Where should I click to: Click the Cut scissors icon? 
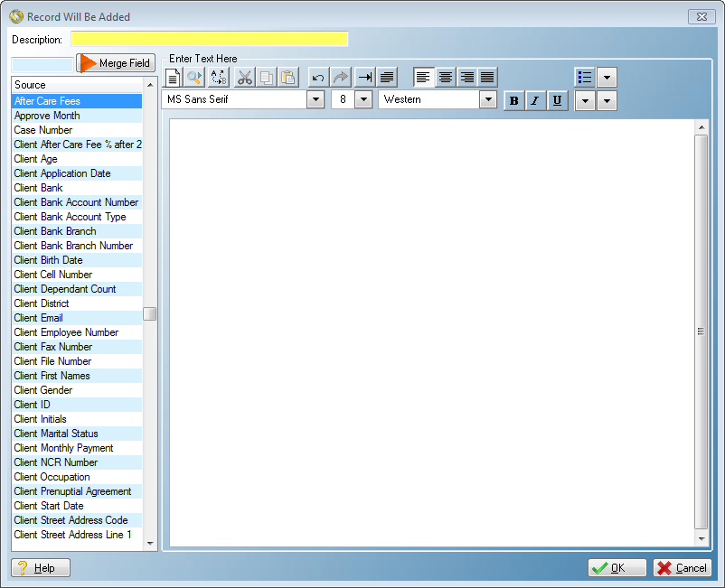(x=244, y=78)
